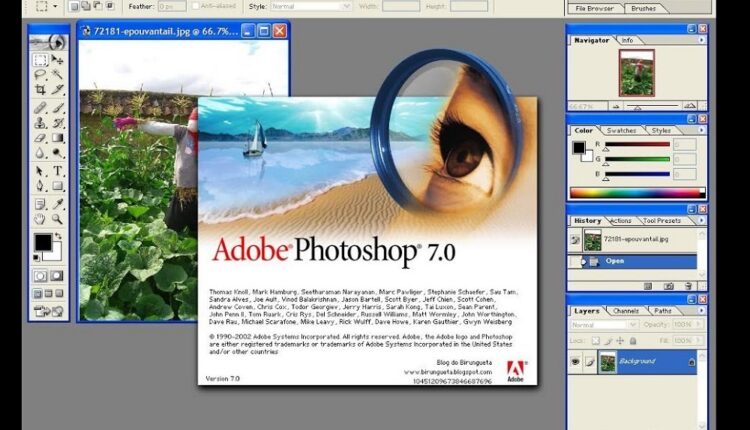750x430 pixels.
Task: Swap foreground and background colors arrow
Action: pos(58,236)
